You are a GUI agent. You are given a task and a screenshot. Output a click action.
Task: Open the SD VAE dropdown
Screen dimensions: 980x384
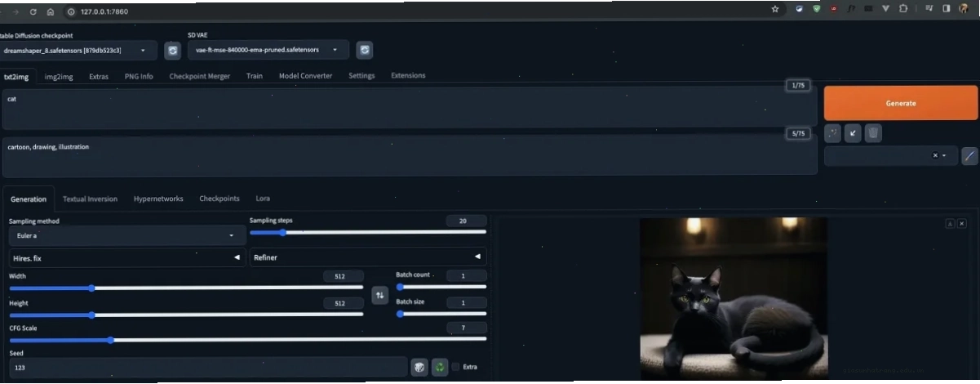pos(268,50)
